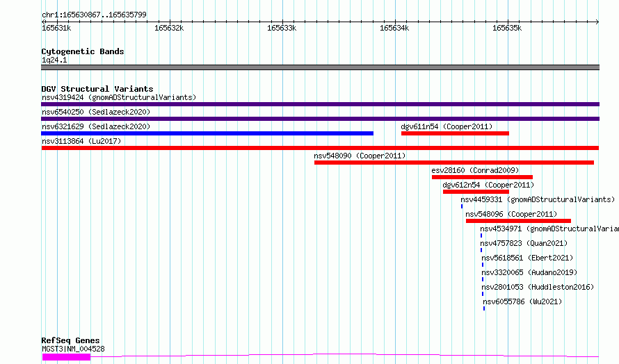Viewport: 619px width, 364px height.
Task: Open the nsv548090 (Cooper2011) label
Action: [360, 156]
